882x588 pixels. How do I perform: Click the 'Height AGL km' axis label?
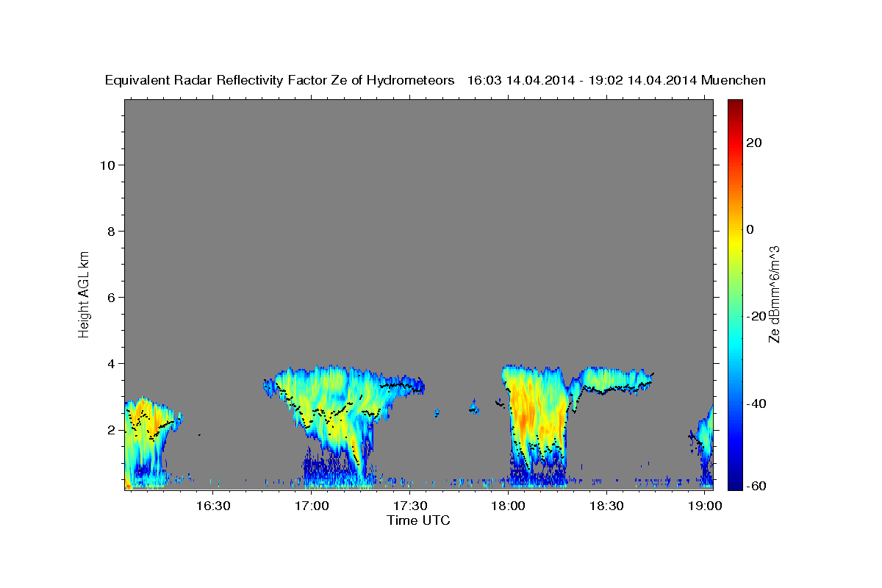(x=84, y=293)
